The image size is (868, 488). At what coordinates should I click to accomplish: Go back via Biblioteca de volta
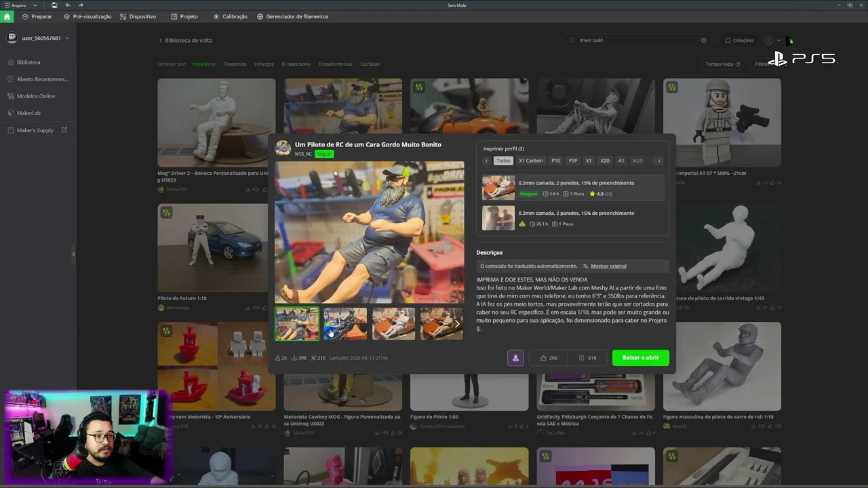(x=185, y=41)
